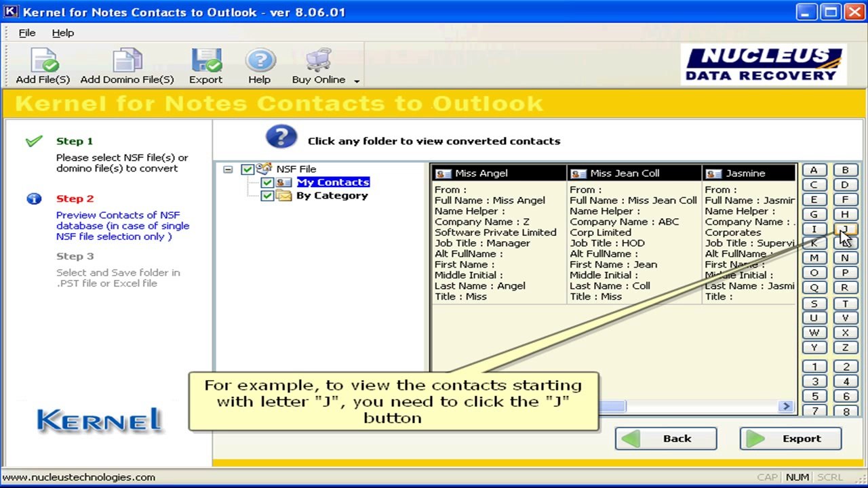868x488 pixels.
Task: Select the H alphabet filter button
Action: pyautogui.click(x=845, y=215)
